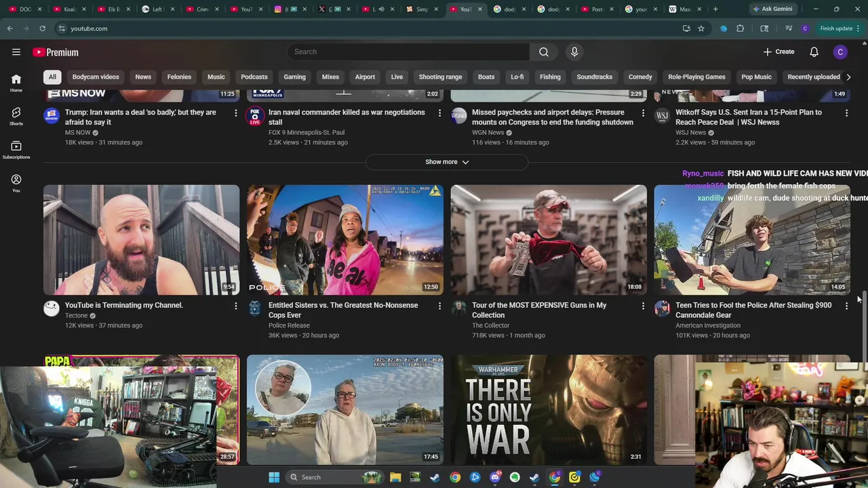This screenshot has height=488, width=868.
Task: Play the pink hoodie police bodycam thumbnail
Action: (345, 240)
